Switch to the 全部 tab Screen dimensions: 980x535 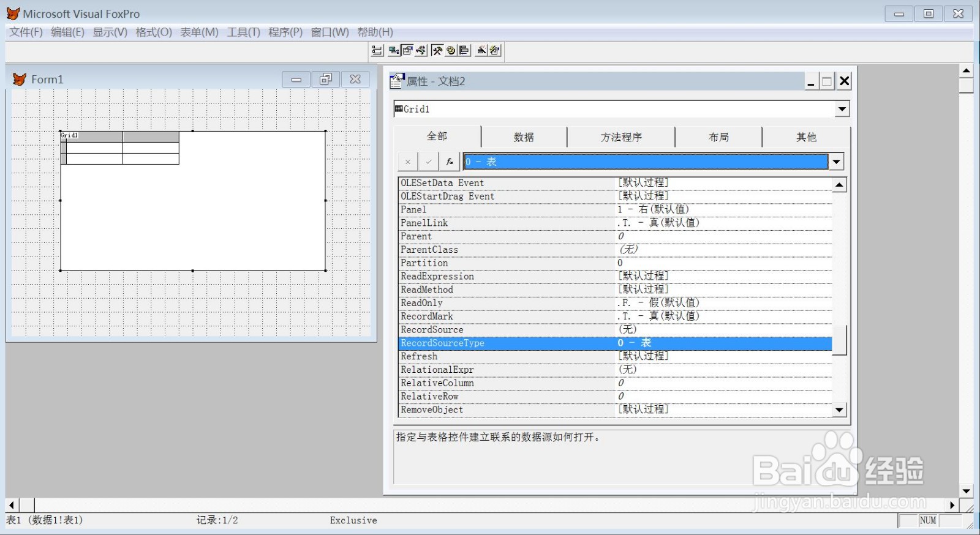point(437,137)
